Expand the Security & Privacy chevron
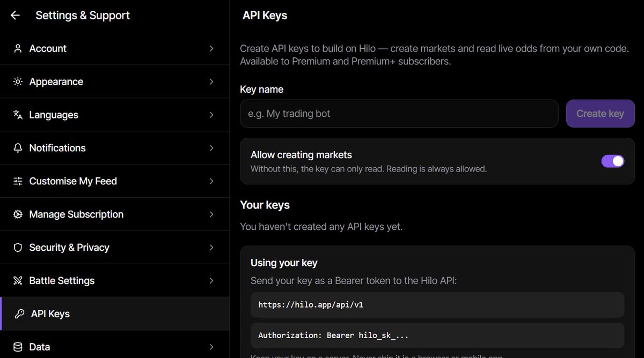 click(211, 248)
